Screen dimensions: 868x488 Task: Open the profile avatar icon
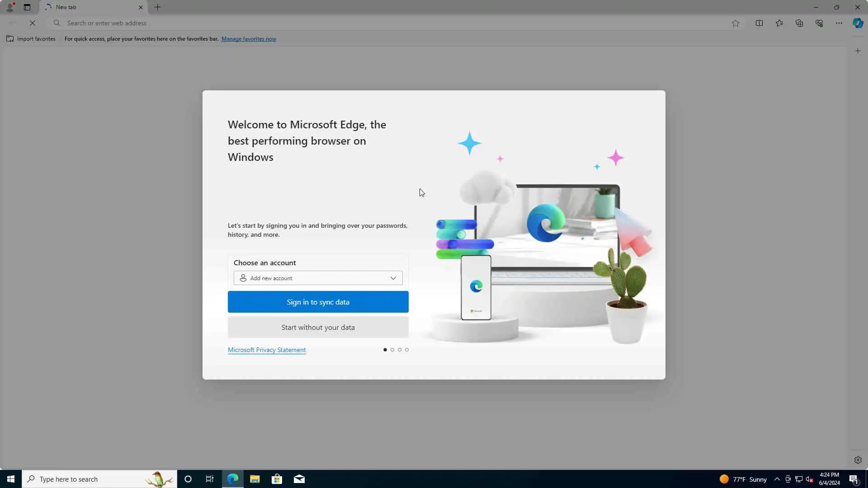[x=10, y=7]
